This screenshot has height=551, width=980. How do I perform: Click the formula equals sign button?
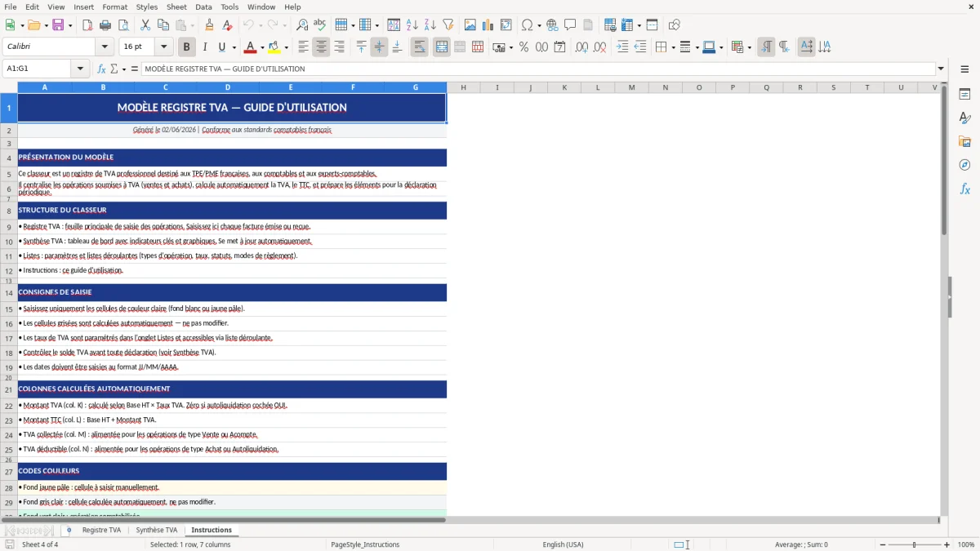pos(135,69)
